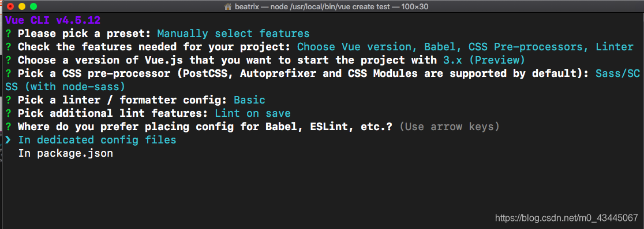Viewport: 644px width, 229px height.
Task: Click the 'Basic' linter config answer
Action: (249, 100)
